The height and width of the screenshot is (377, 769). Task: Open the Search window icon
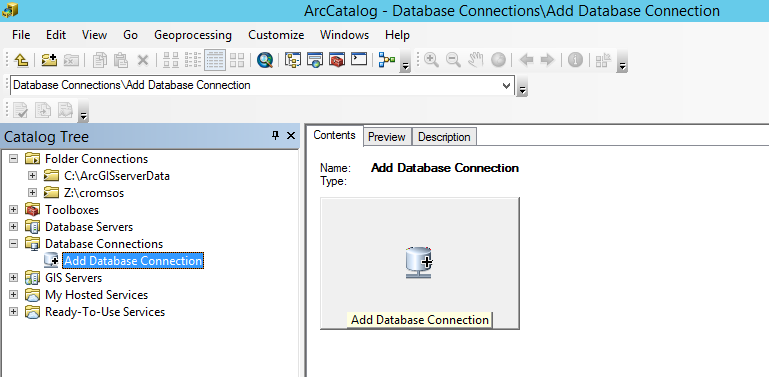tap(315, 60)
